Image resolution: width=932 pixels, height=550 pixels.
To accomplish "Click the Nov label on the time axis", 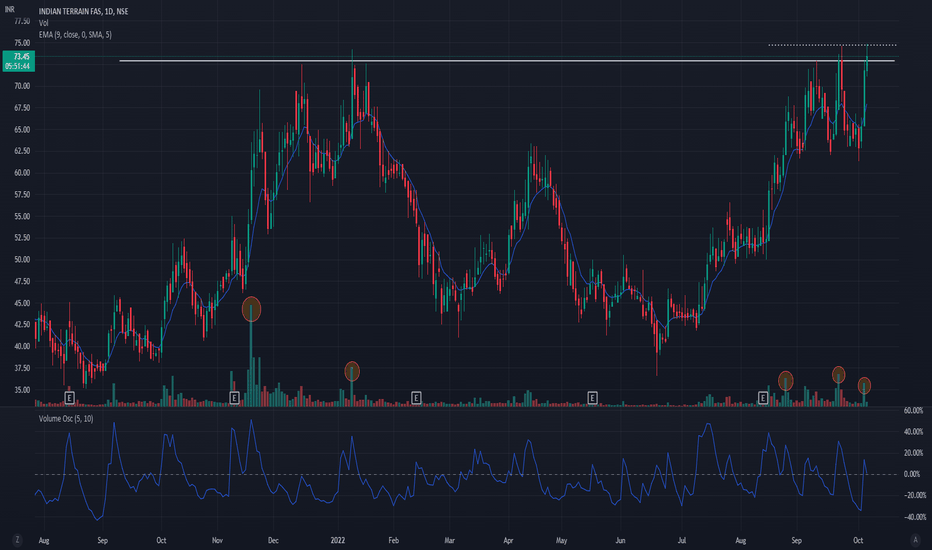I will tap(218, 540).
